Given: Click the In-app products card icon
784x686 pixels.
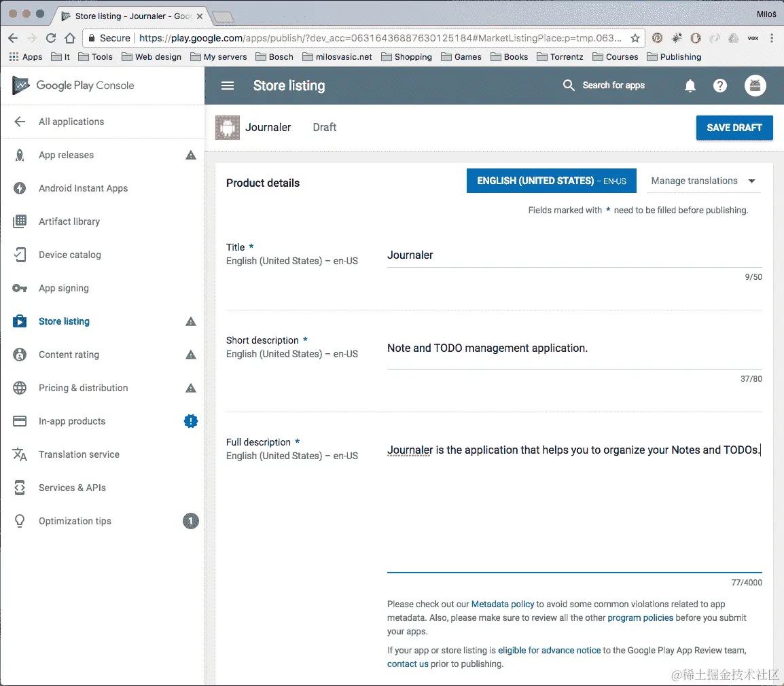Looking at the screenshot, I should pyautogui.click(x=20, y=421).
